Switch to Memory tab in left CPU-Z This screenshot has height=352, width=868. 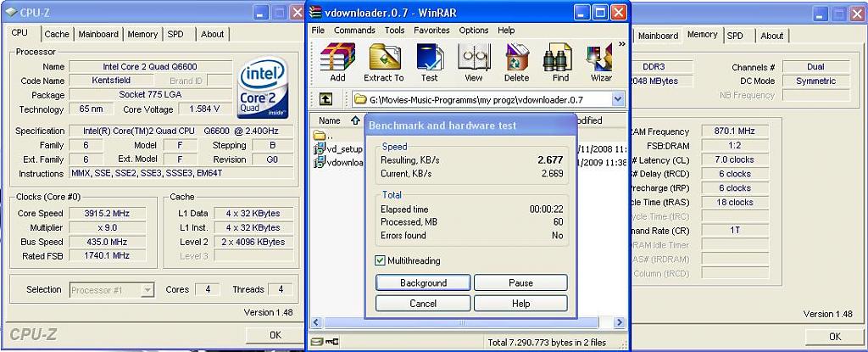click(142, 34)
